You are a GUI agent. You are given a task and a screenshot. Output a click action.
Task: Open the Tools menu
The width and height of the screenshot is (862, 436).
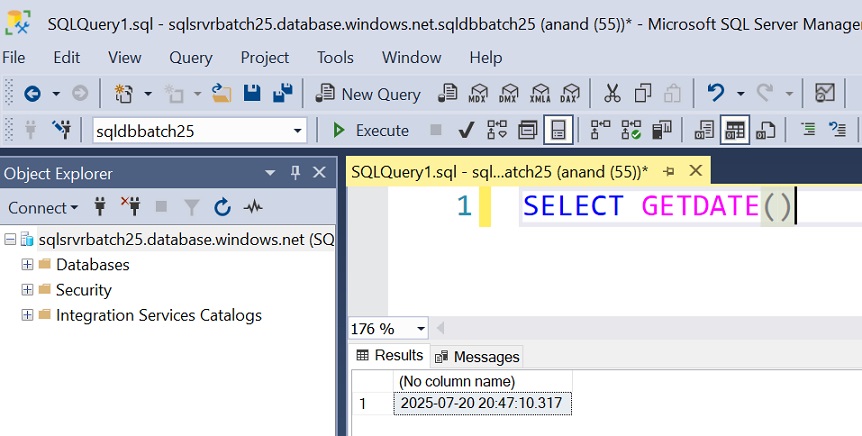point(335,57)
